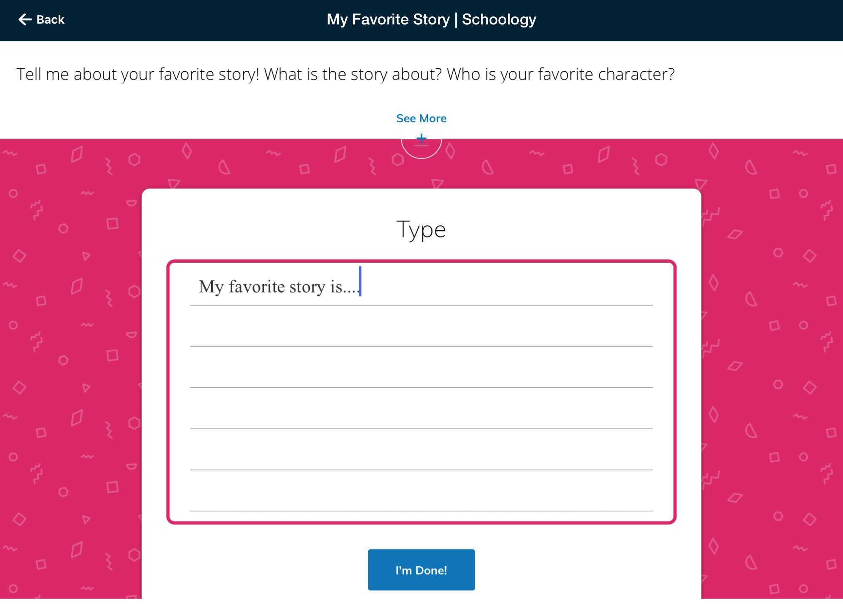
Task: Open the See More link
Action: [x=421, y=118]
